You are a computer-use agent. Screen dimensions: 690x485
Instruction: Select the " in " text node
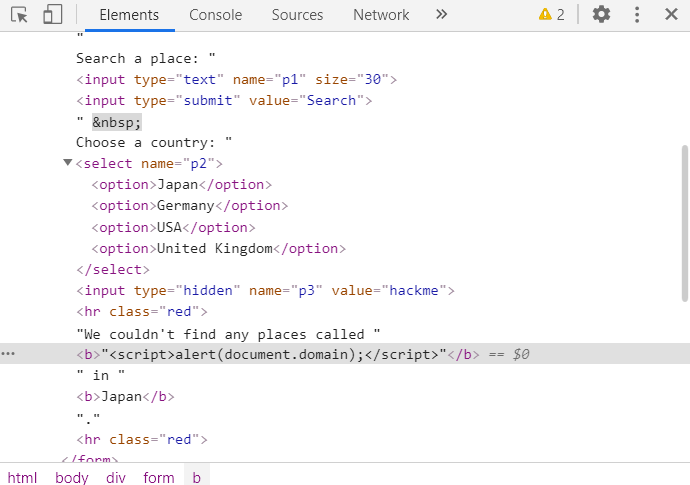click(x=101, y=375)
